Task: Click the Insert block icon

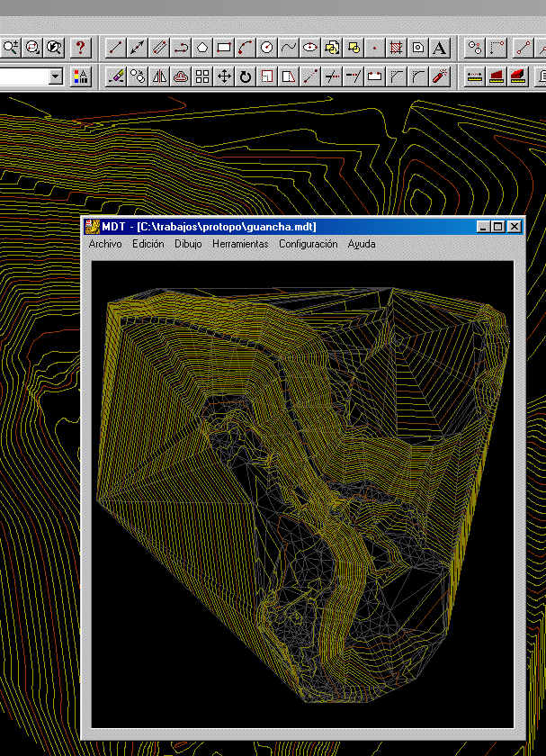Action: (x=332, y=48)
